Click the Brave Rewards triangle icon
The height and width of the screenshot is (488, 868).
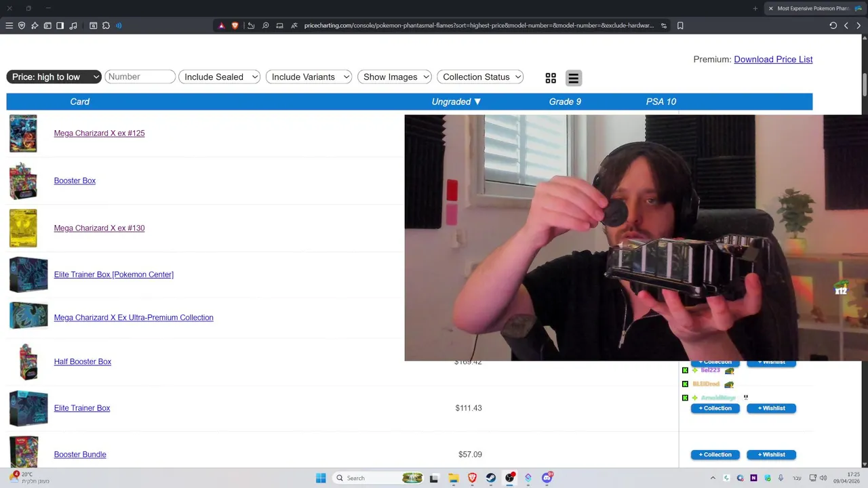click(x=221, y=26)
